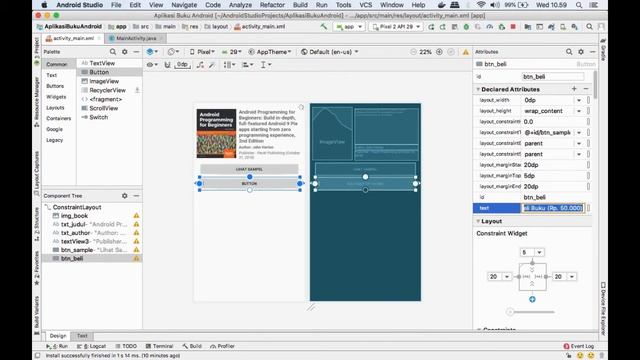Open the Event Log
Viewport: 640px width, 360px height.
pyautogui.click(x=579, y=346)
